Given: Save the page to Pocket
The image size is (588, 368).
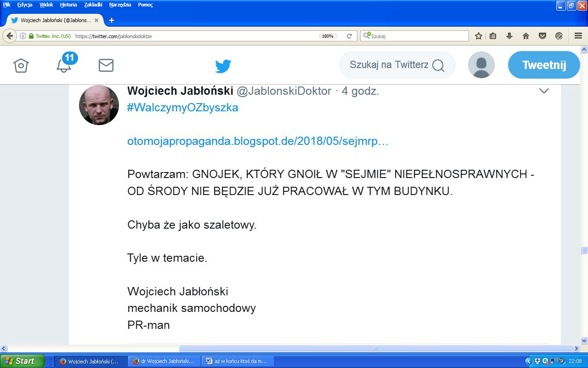Looking at the screenshot, I should coord(543,36).
